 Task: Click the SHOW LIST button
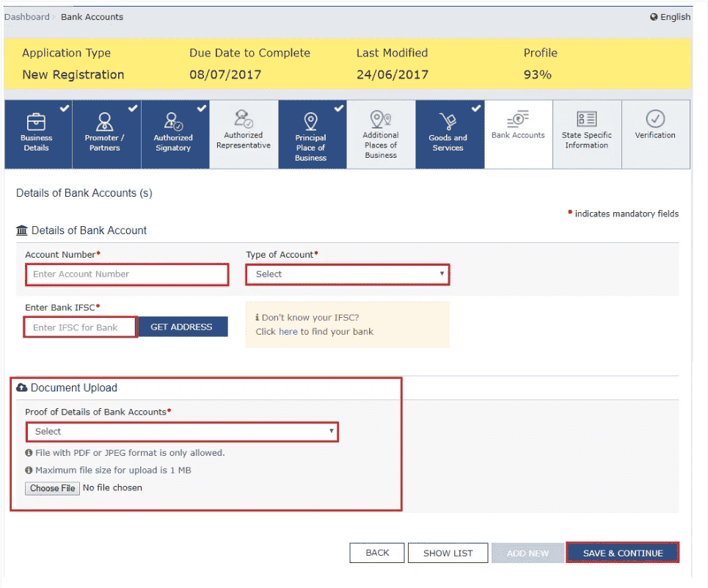tap(448, 553)
